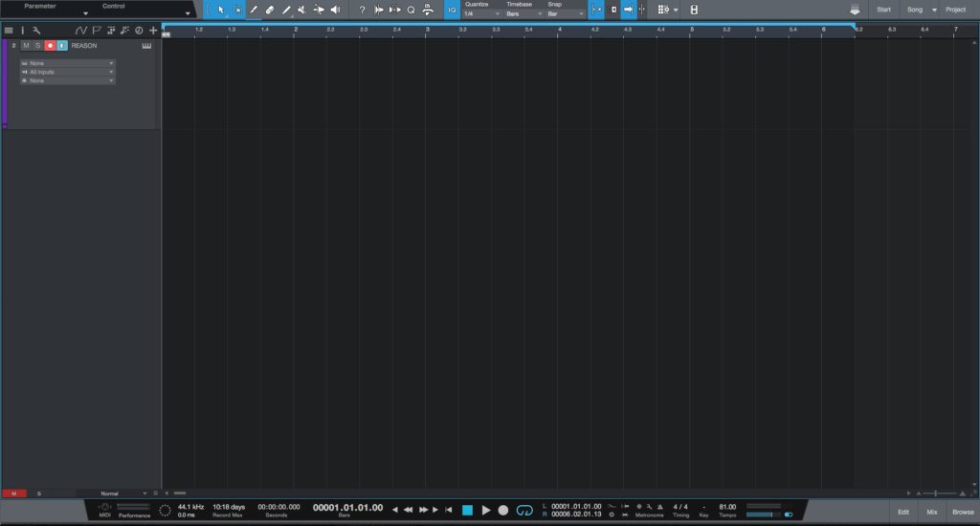Open track options wrench icon
The height and width of the screenshot is (526, 980).
tap(37, 30)
